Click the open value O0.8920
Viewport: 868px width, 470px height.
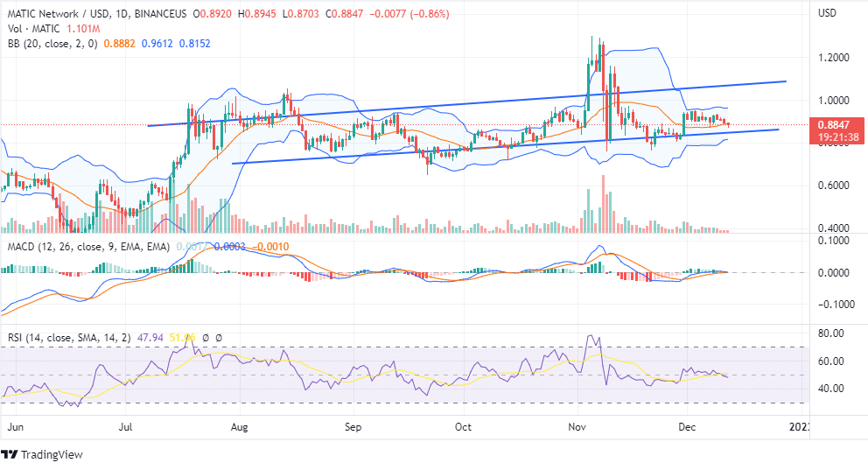point(212,14)
